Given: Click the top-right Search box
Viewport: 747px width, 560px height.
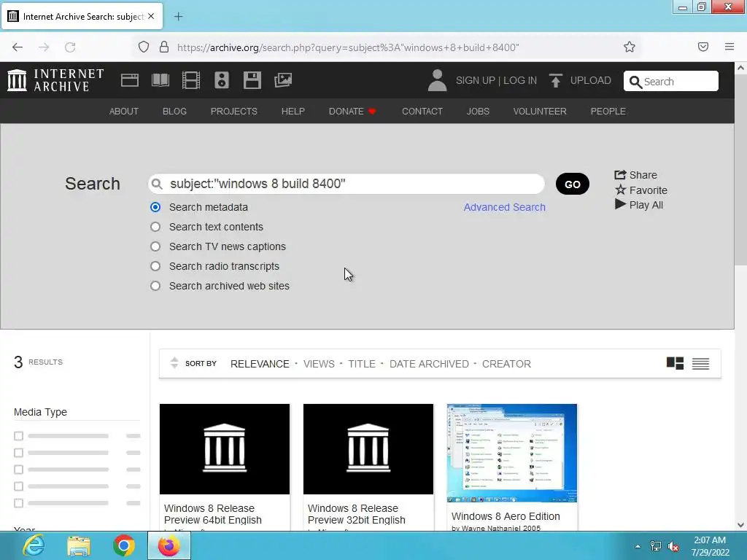Looking at the screenshot, I should click(x=671, y=81).
